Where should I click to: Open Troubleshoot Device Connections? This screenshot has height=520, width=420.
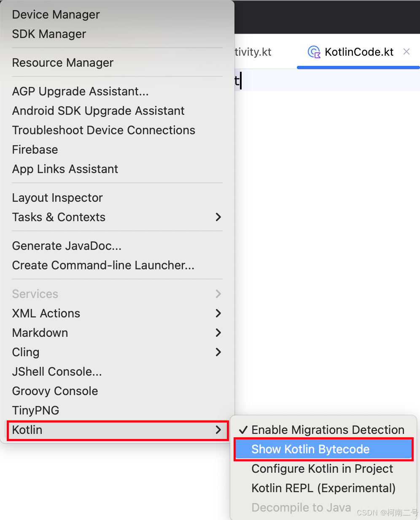[103, 130]
